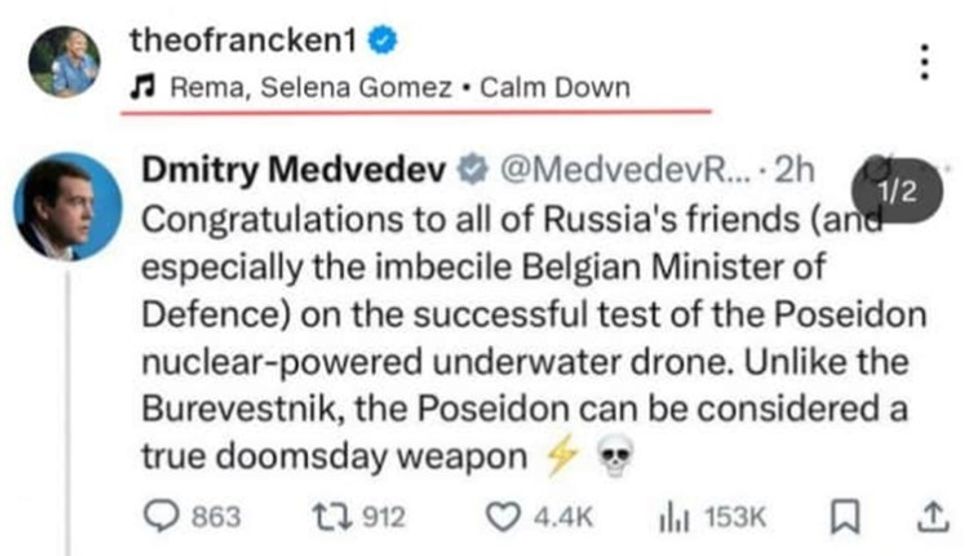980x556 pixels.
Task: Click the 2h tweet timestamp
Action: pos(795,172)
